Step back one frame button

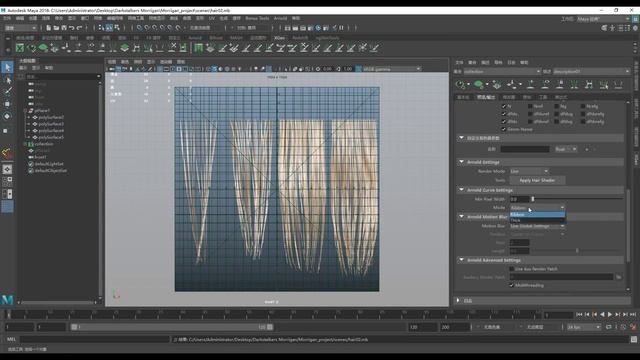(587, 314)
